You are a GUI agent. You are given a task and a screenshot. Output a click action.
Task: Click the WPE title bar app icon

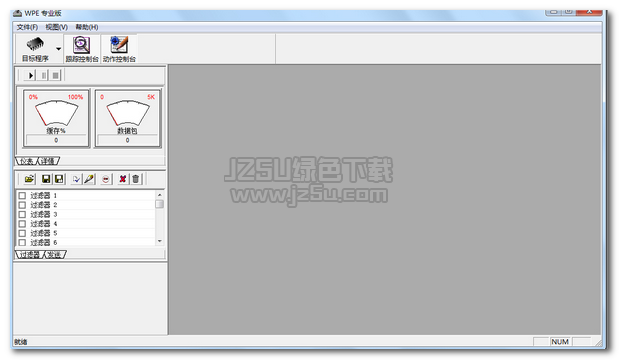tap(17, 13)
